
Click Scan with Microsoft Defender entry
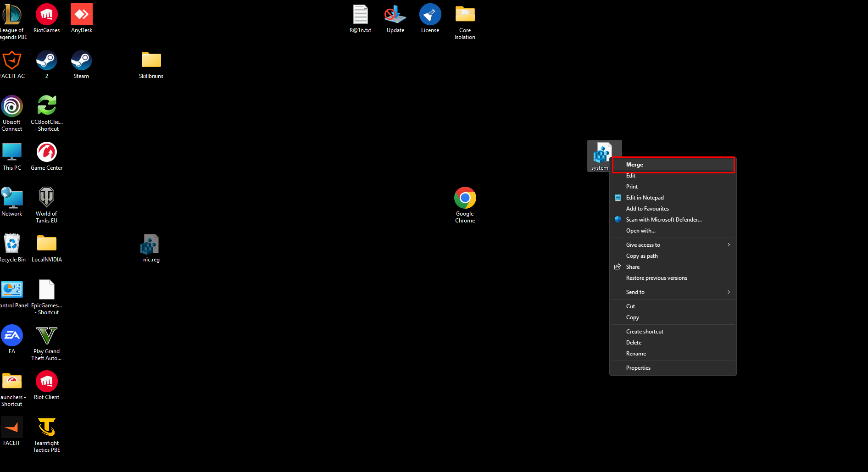(x=673, y=220)
